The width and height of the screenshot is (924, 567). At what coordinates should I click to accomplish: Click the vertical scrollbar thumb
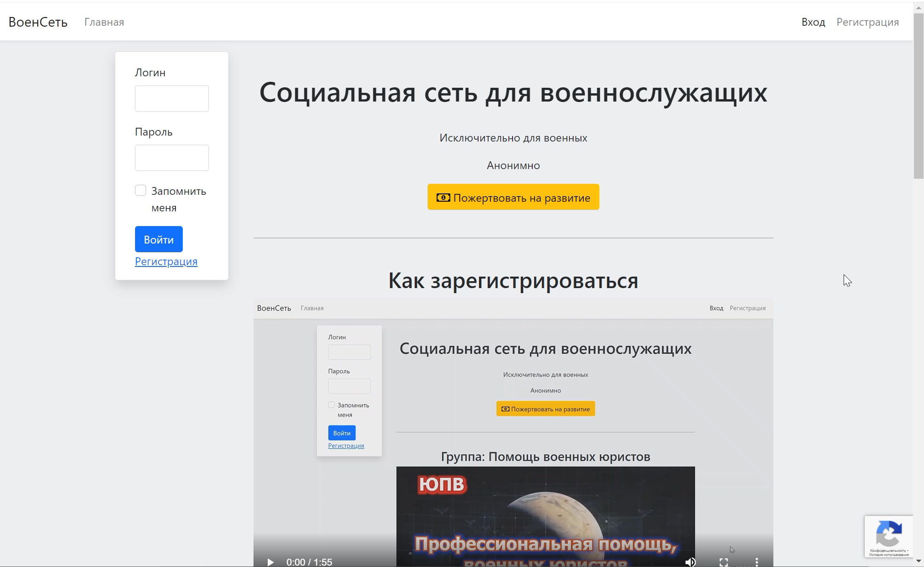918,96
